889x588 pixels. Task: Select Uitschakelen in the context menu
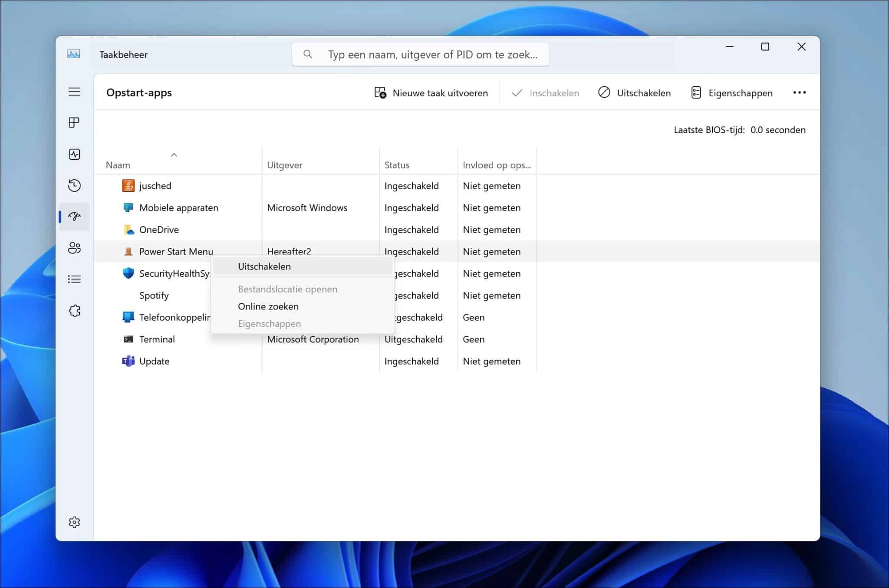click(x=264, y=266)
